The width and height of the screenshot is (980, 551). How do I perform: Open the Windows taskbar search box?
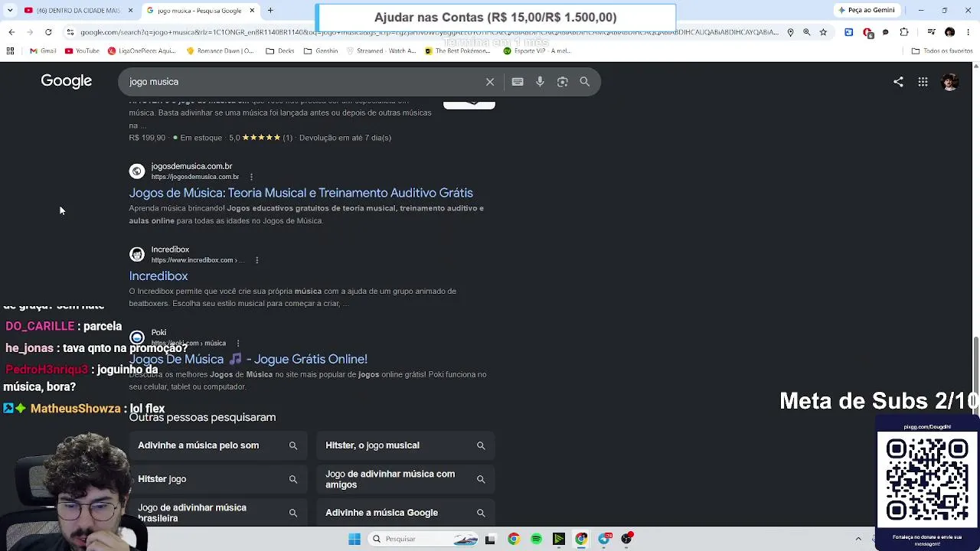click(x=424, y=539)
